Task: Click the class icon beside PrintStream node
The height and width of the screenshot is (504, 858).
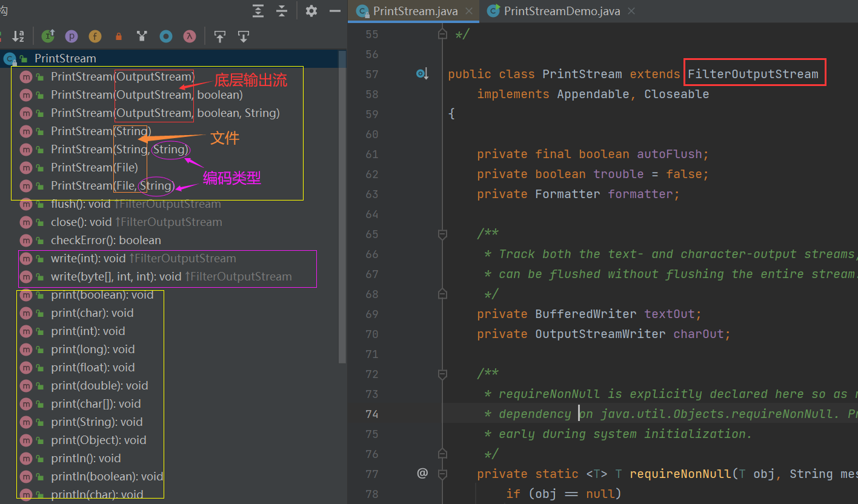Action: click(x=9, y=59)
